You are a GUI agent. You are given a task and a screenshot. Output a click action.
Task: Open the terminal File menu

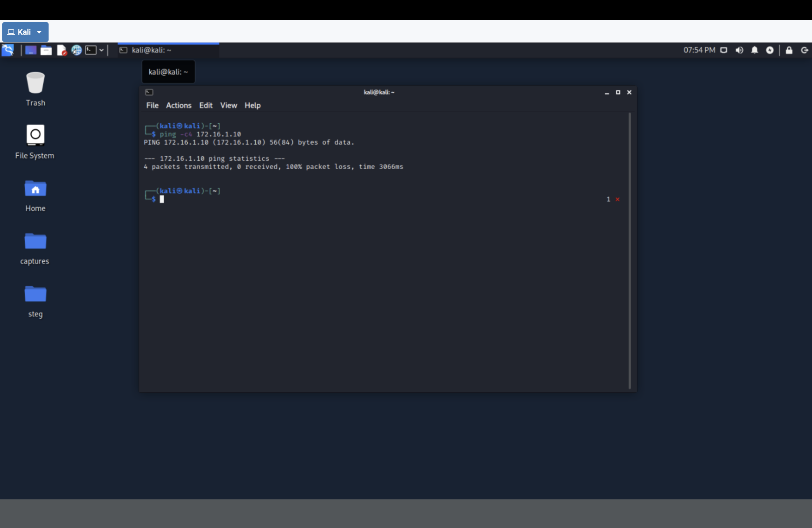[x=152, y=105]
